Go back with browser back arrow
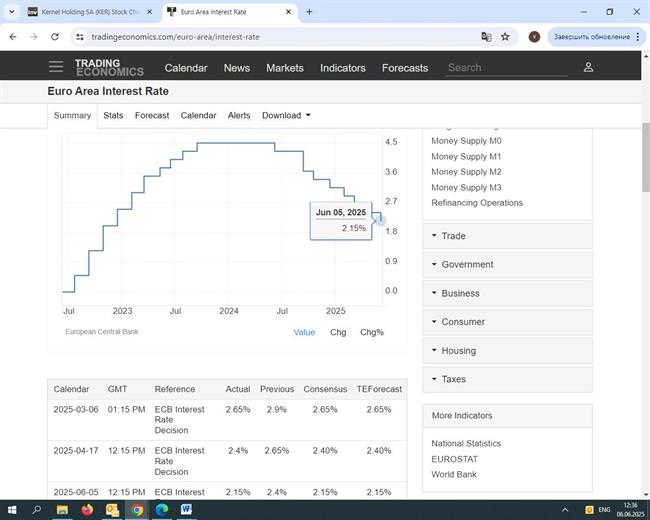Viewport: 650px width, 520px height. [x=13, y=37]
